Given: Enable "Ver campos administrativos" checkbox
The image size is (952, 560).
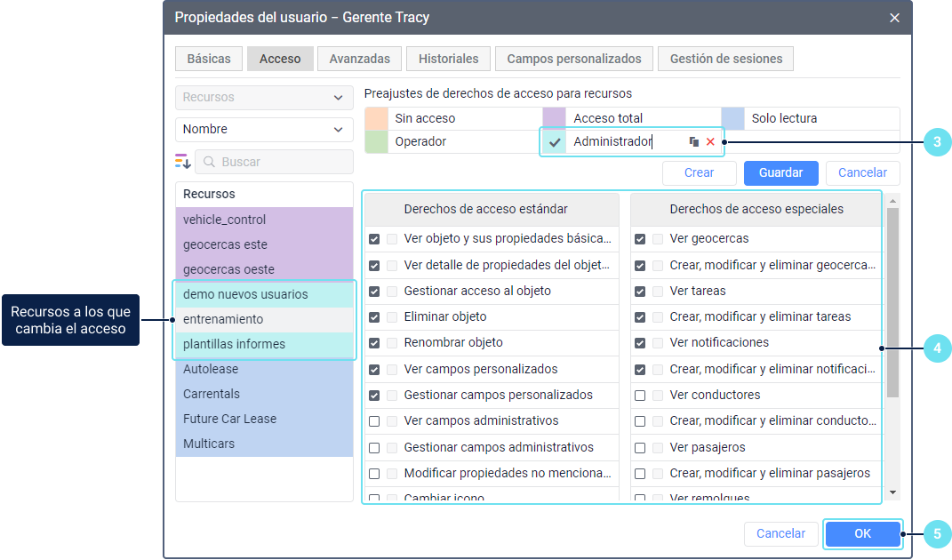Looking at the screenshot, I should click(374, 421).
